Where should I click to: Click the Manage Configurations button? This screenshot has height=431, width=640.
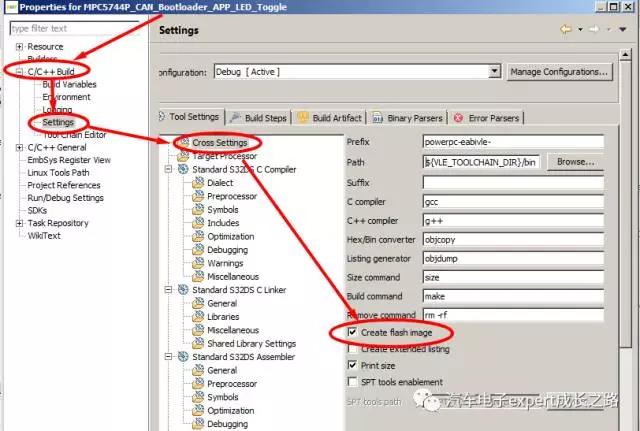click(x=558, y=72)
